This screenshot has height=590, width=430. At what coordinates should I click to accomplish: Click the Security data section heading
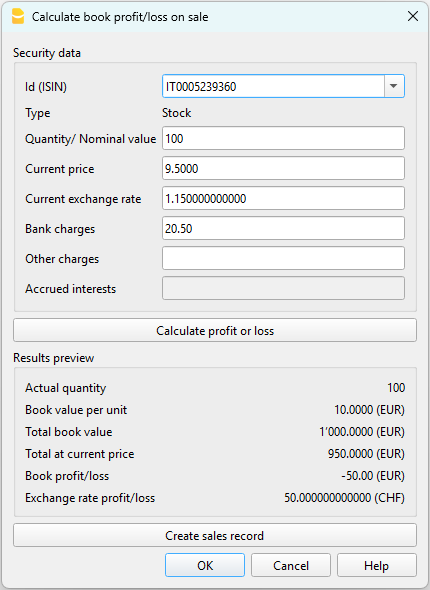[47, 53]
